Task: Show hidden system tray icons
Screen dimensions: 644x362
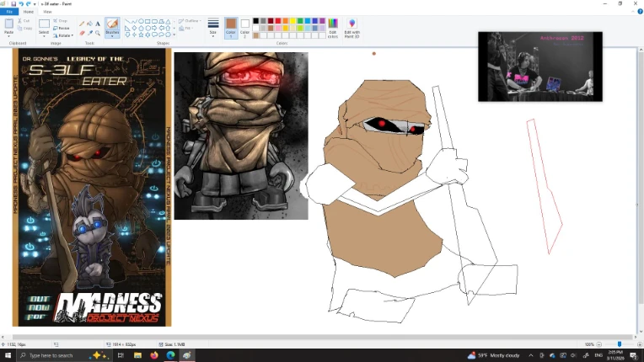Action: click(x=531, y=355)
